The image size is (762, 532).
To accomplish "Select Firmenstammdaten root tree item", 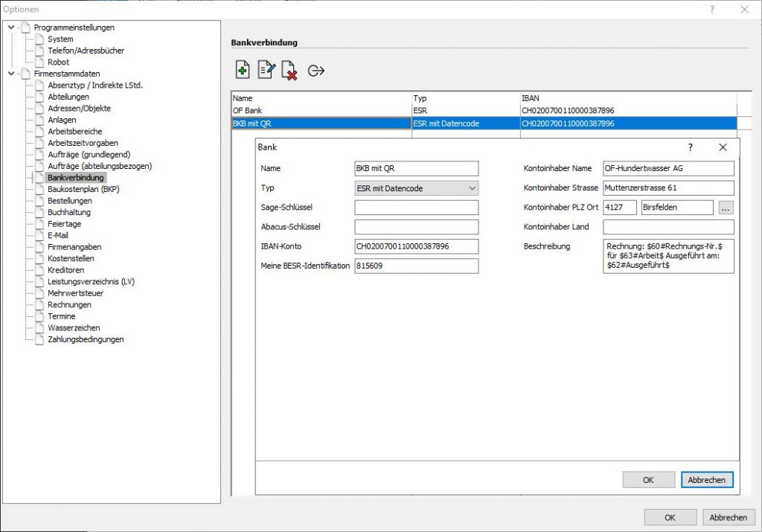I will tap(66, 74).
